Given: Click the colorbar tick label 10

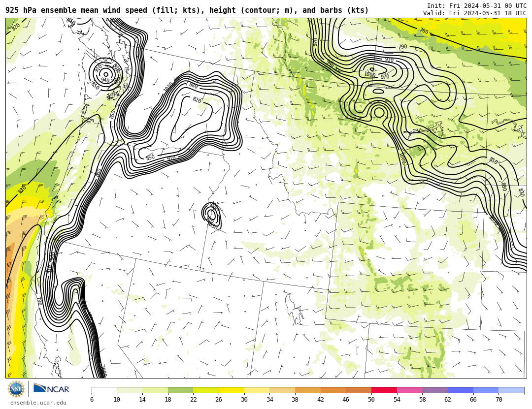Looking at the screenshot, I should (x=117, y=400).
